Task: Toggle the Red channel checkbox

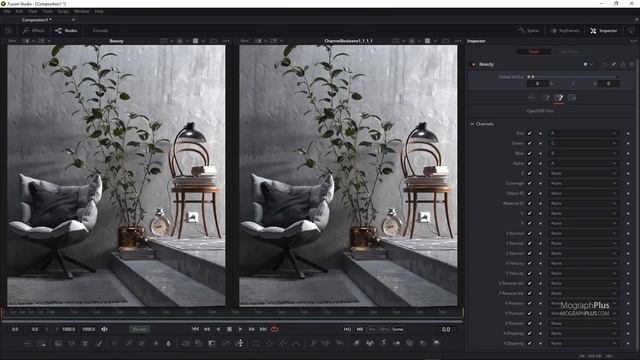Action: pyautogui.click(x=530, y=133)
